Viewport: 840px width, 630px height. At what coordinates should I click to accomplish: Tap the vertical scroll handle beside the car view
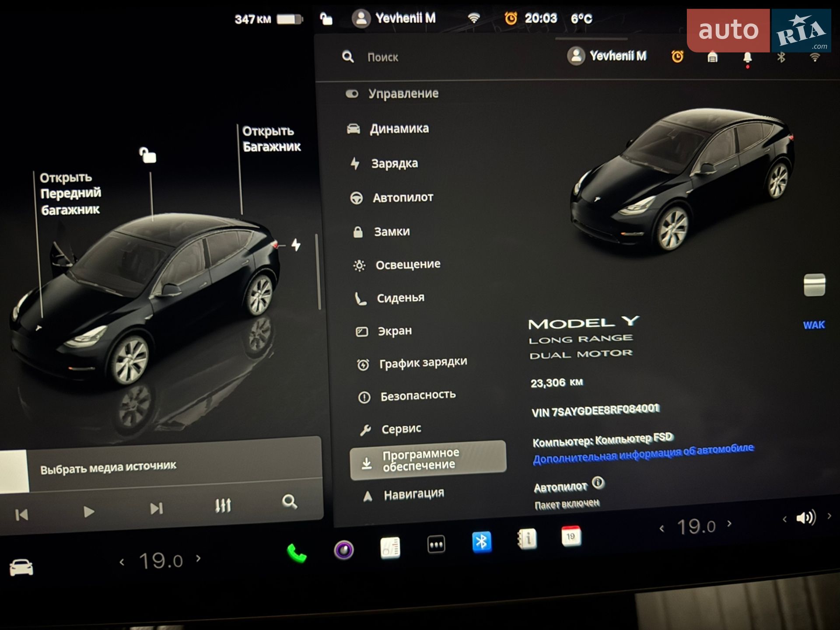[x=318, y=272]
